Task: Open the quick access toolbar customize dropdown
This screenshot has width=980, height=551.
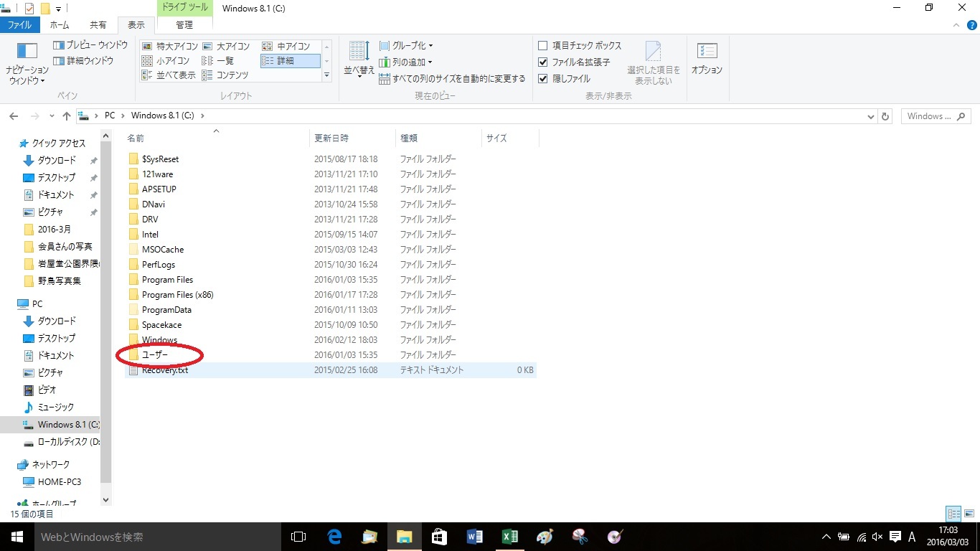Action: tap(59, 9)
